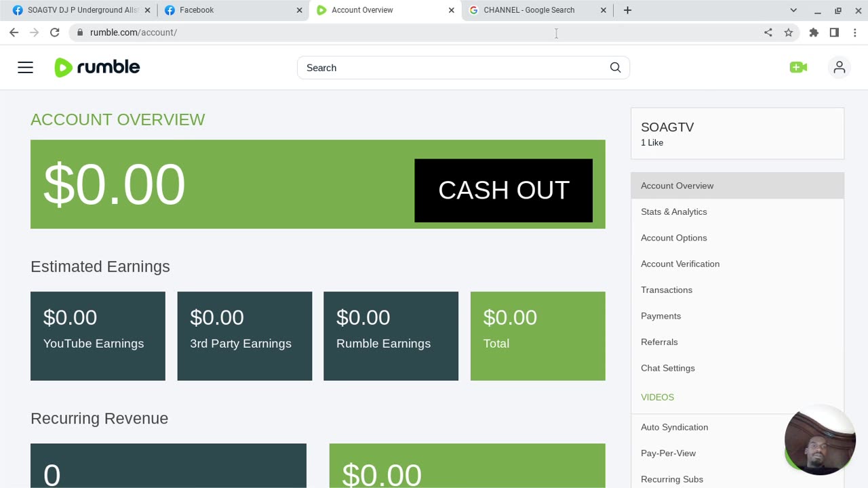Open a new tab with plus icon
The height and width of the screenshot is (488, 868).
(627, 10)
